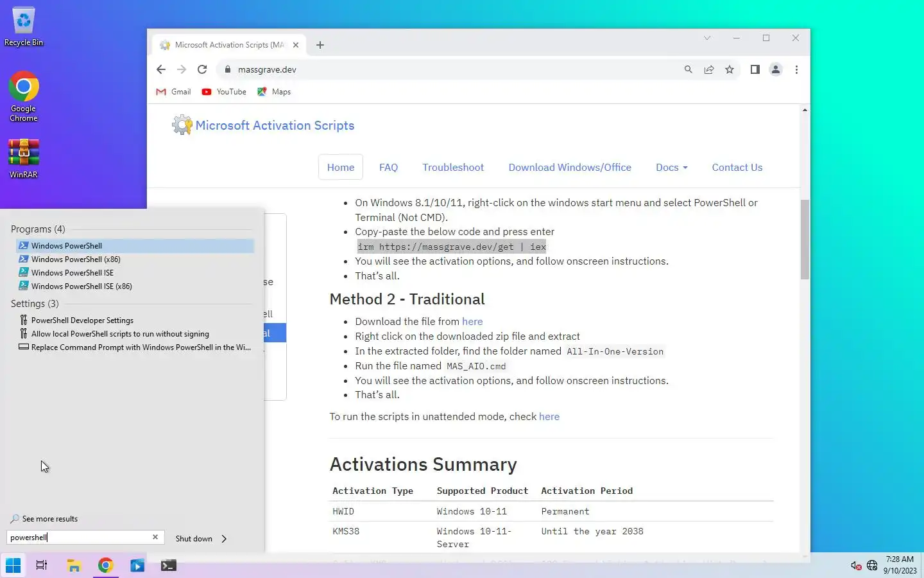Click See more results
This screenshot has width=924, height=578.
pyautogui.click(x=44, y=519)
